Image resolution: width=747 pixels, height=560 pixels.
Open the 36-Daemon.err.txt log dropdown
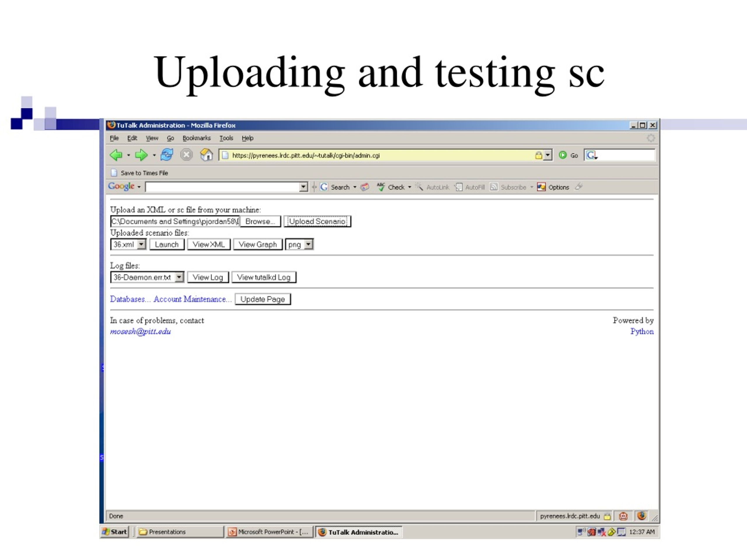pyautogui.click(x=147, y=277)
